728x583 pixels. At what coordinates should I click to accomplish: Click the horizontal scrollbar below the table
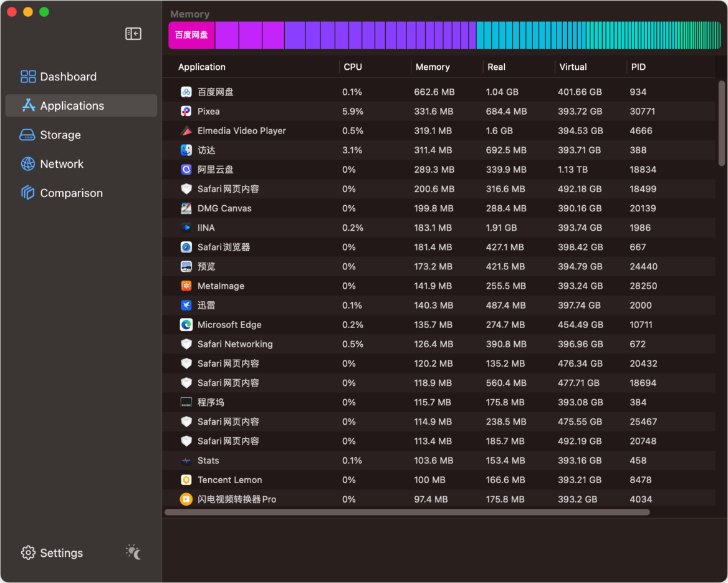click(x=407, y=512)
